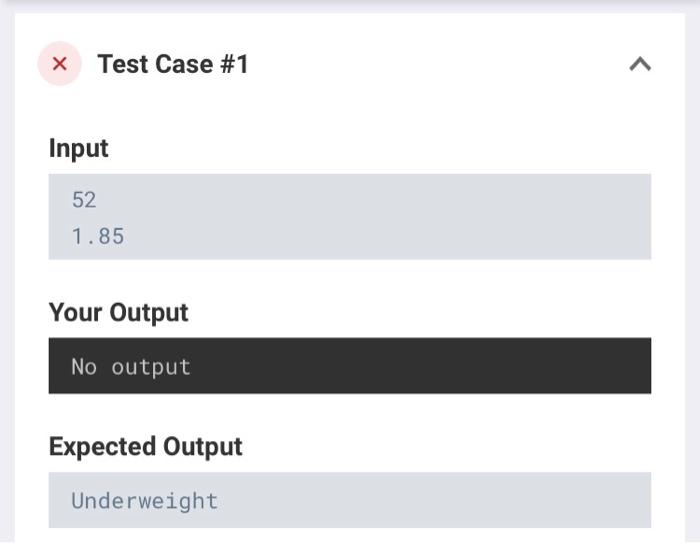Click inside the gray Input box
The height and width of the screenshot is (543, 700).
pos(350,217)
